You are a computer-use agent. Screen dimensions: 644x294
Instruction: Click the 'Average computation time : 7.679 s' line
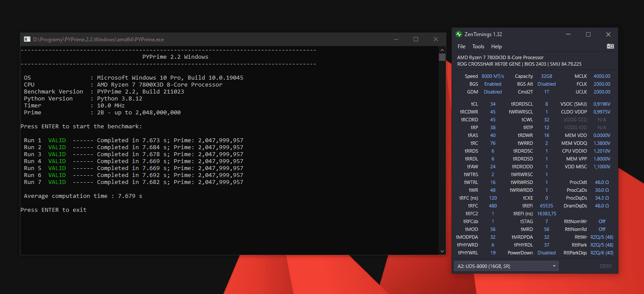click(x=83, y=196)
